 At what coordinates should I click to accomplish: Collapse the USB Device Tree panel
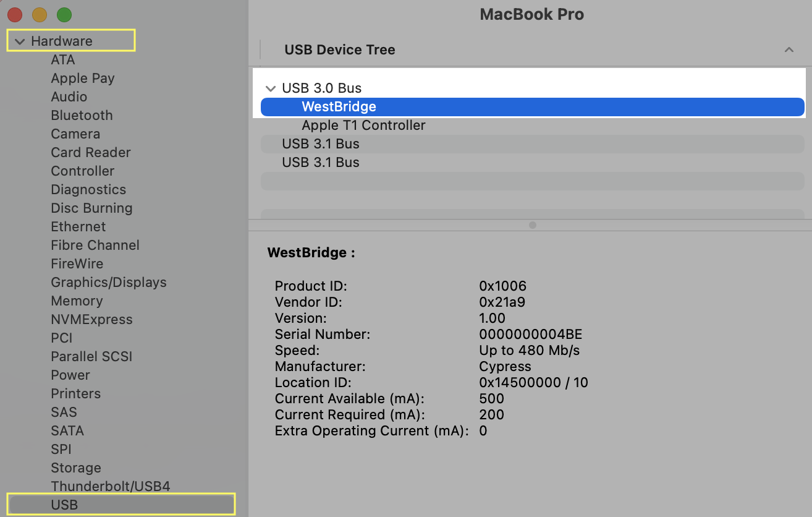pyautogui.click(x=789, y=49)
